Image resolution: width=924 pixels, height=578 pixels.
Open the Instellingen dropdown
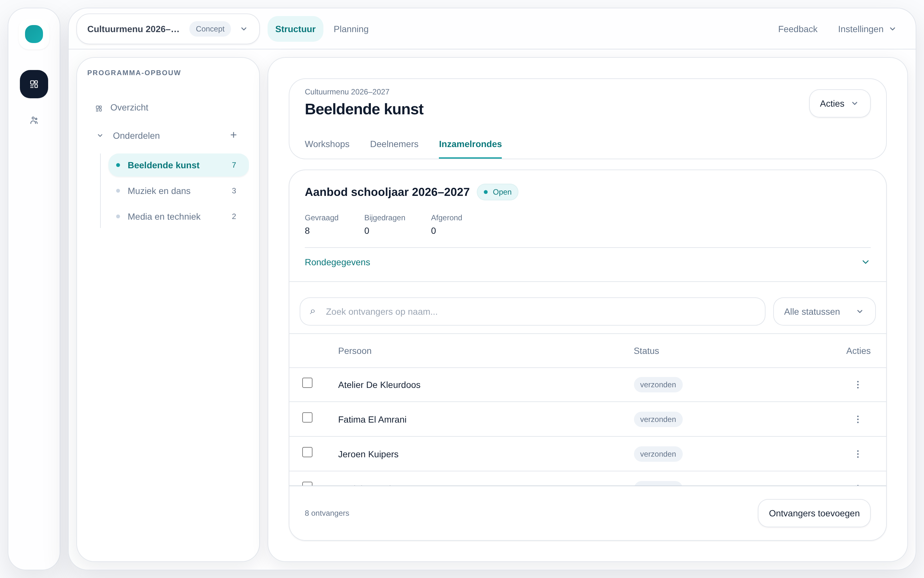[x=867, y=29]
